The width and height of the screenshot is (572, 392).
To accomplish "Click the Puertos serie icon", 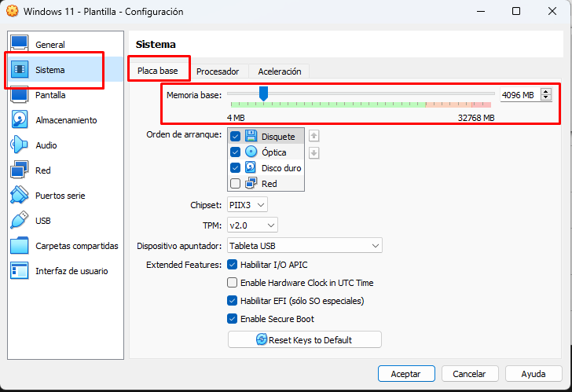I will click(20, 196).
